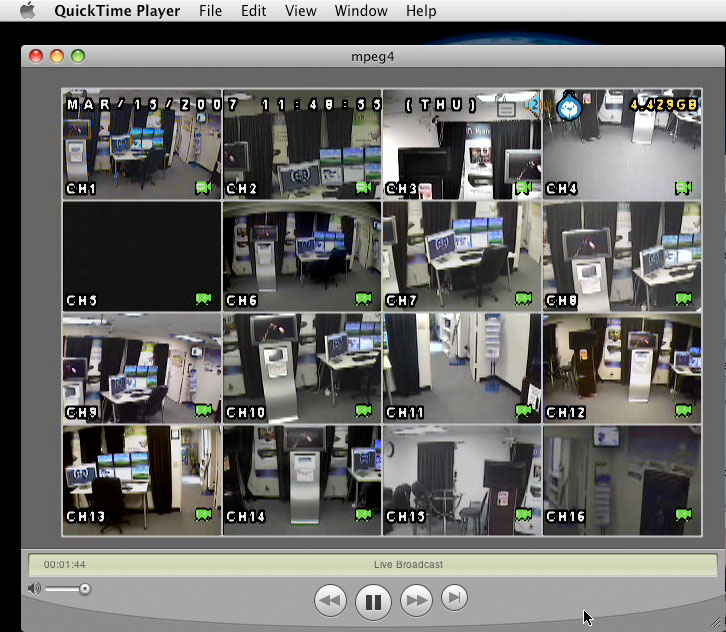Click the CH16 camera recording icon

(683, 514)
